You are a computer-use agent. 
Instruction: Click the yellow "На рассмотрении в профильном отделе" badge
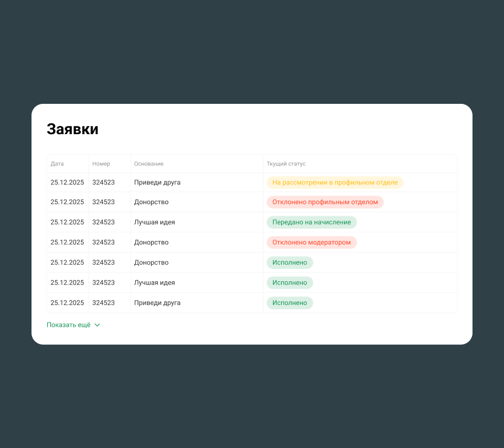click(x=335, y=183)
